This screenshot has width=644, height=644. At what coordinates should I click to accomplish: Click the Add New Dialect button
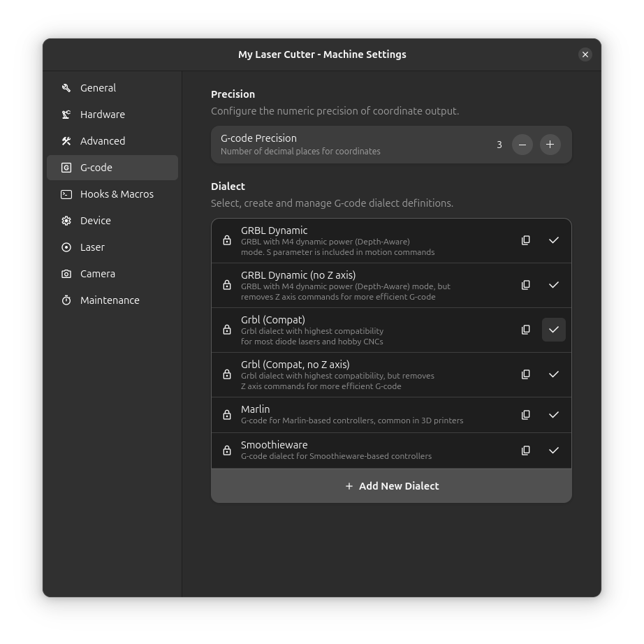click(x=391, y=485)
